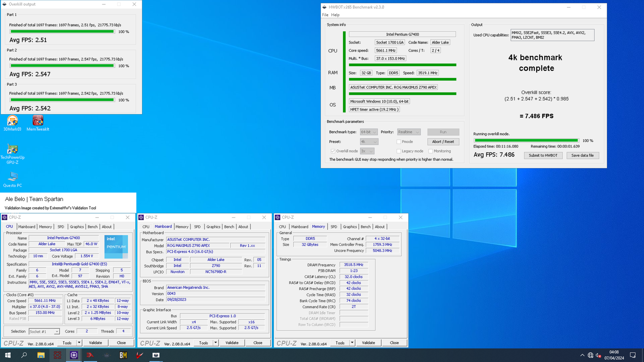Select the red arrows taskbar icon
Image resolution: width=644 pixels, height=362 pixels.
90,355
